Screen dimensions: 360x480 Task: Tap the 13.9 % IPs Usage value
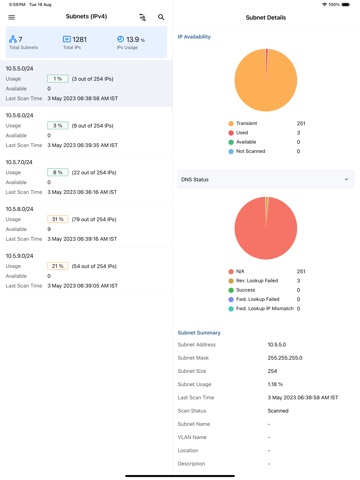135,39
